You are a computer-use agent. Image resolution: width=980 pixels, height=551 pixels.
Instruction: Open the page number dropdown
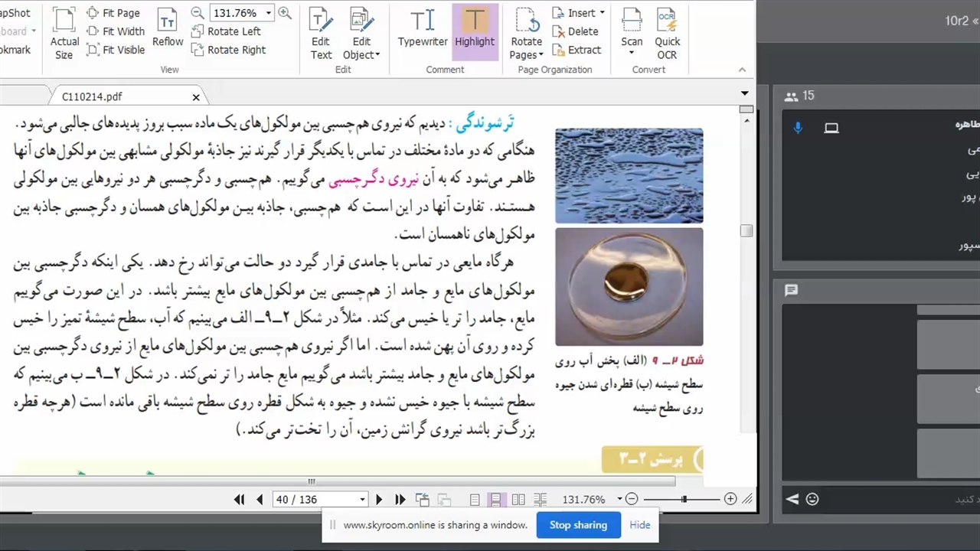click(362, 500)
